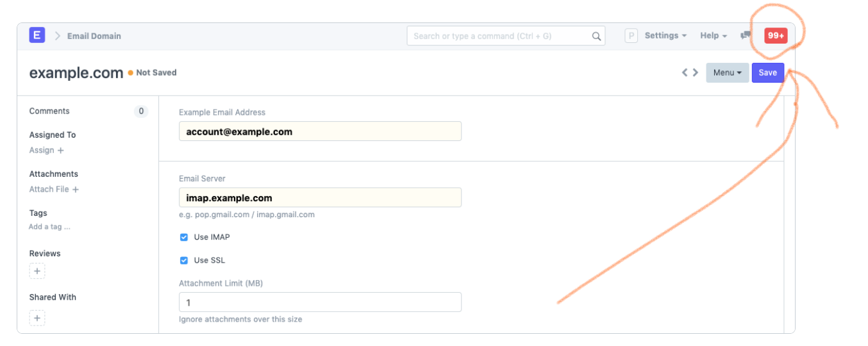Toggle the Use IMAP checkbox

[184, 237]
